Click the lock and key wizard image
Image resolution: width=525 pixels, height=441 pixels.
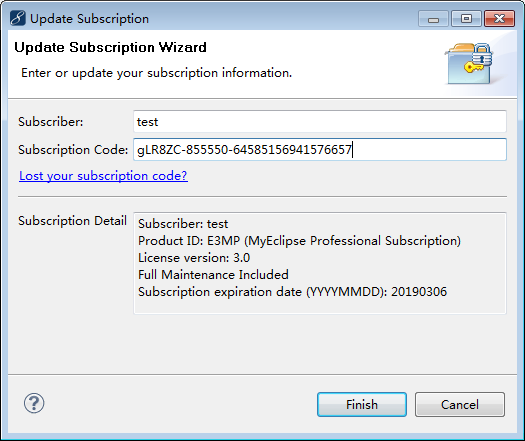469,63
